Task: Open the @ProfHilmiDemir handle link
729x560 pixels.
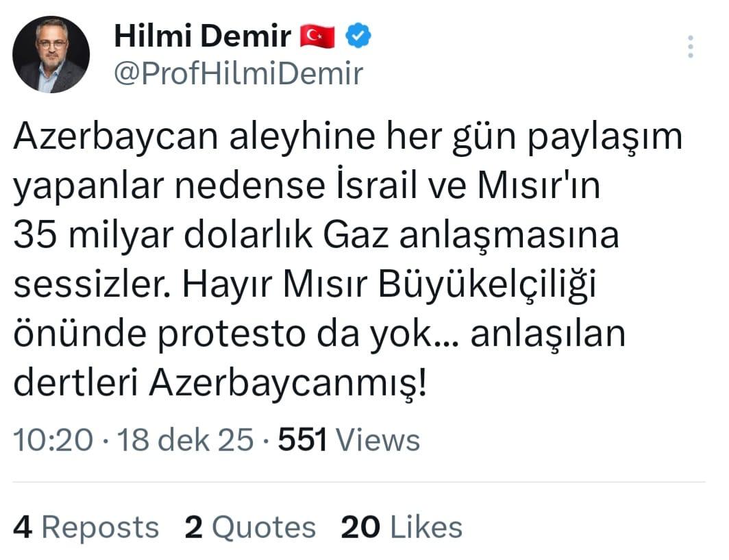Action: (238, 73)
